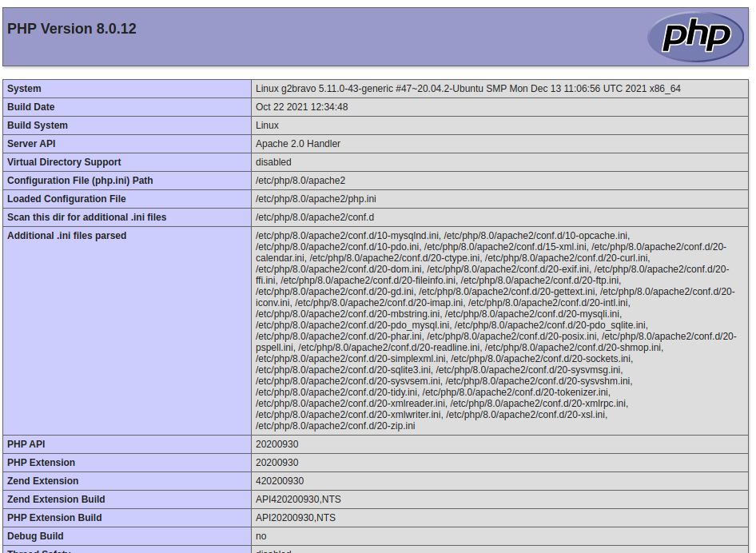Click the 'PHP Extension' label

click(41, 463)
